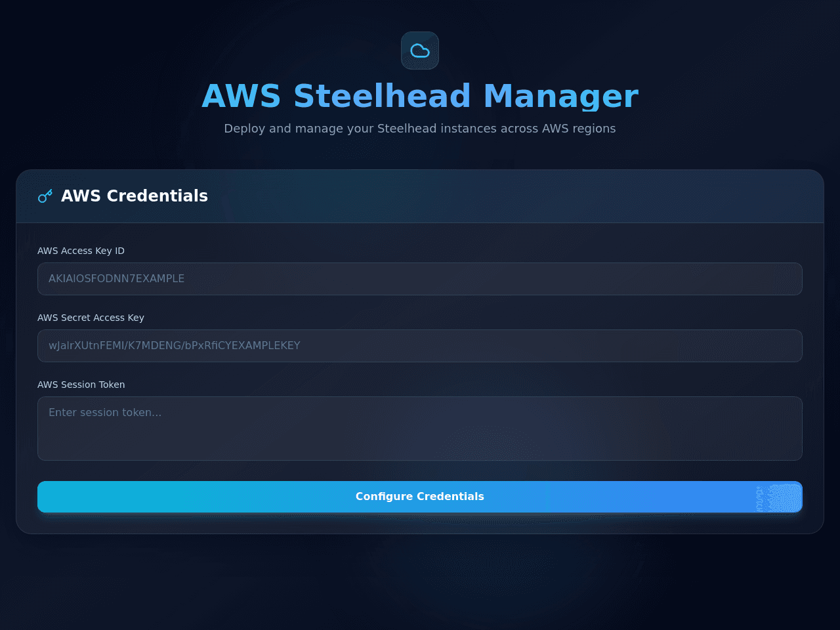Submit with the Configure Credentials button
The image size is (840, 630).
coord(420,497)
